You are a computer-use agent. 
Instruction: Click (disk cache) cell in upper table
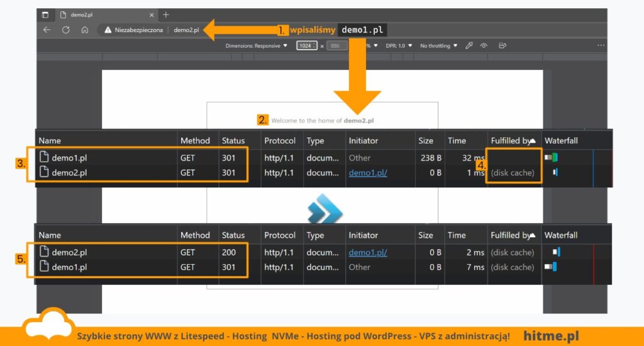513,172
